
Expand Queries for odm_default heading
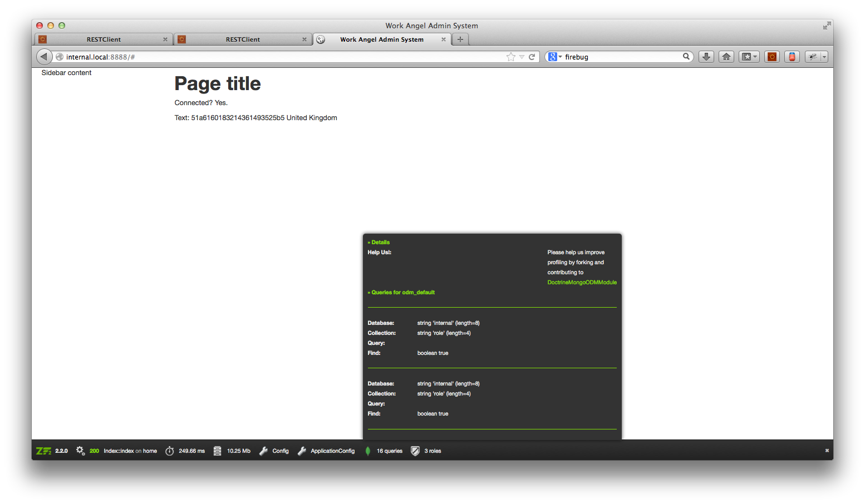tap(401, 293)
